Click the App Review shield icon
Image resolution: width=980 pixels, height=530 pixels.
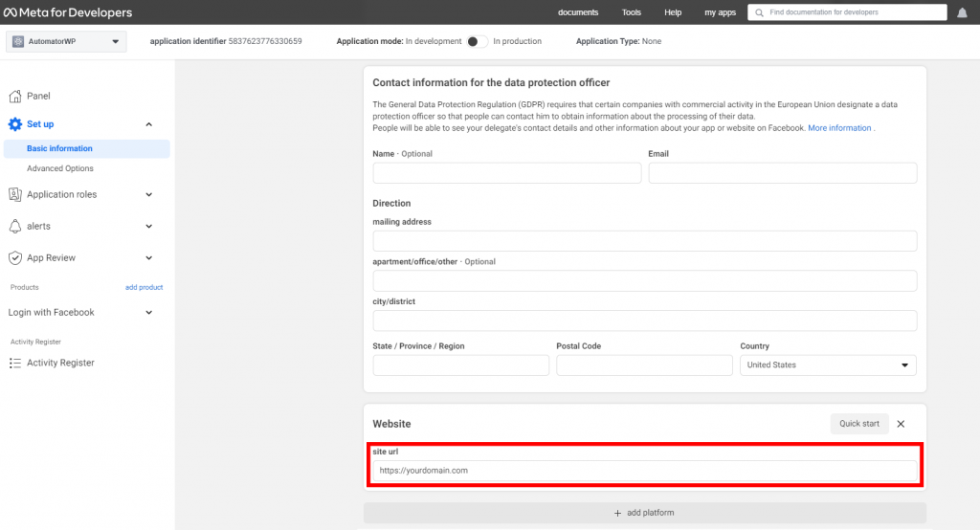coord(15,258)
